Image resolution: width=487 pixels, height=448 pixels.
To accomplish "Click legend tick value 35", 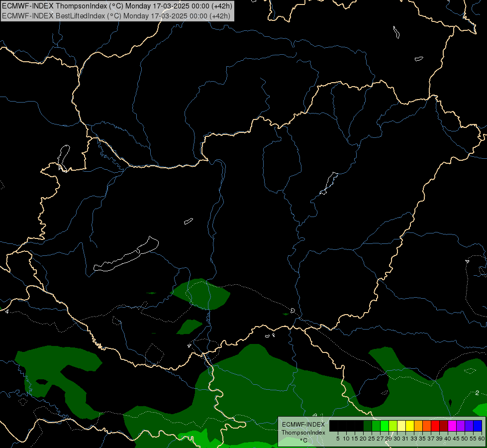I will coord(422,439).
